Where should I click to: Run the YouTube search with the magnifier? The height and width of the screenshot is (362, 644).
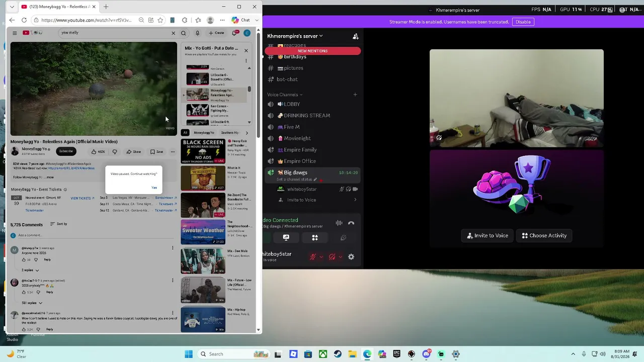pyautogui.click(x=184, y=33)
